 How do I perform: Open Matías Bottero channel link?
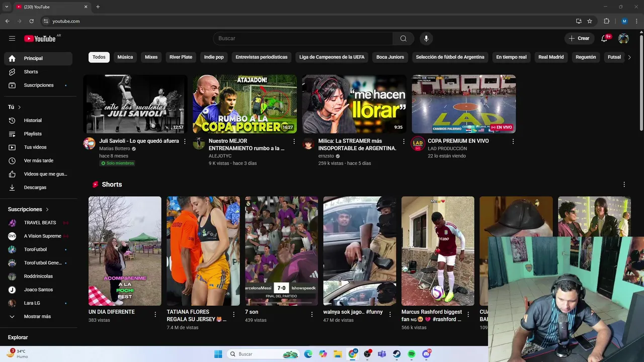tap(115, 149)
